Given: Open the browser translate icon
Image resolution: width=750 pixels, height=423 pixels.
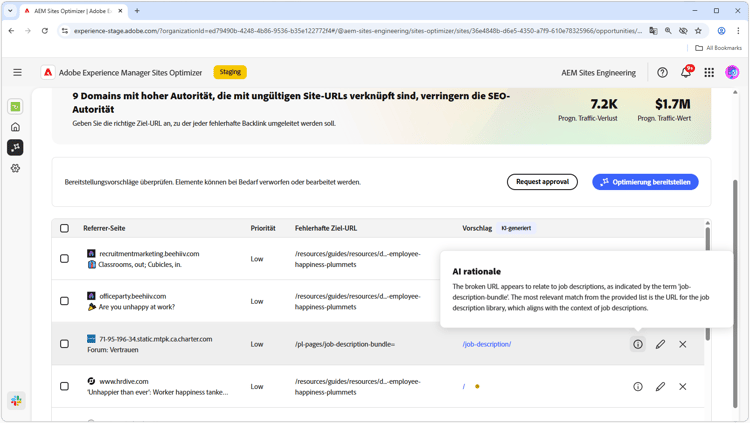Looking at the screenshot, I should tap(653, 31).
